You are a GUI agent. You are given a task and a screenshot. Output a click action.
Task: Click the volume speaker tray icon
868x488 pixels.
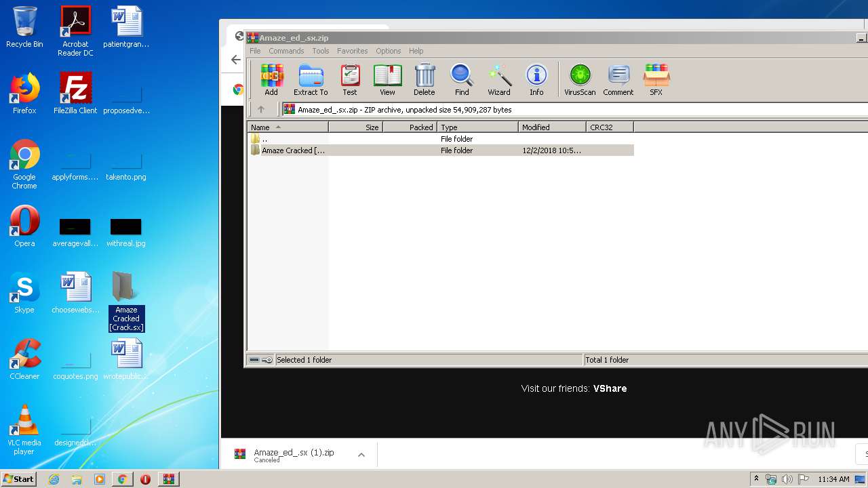pyautogui.click(x=787, y=479)
